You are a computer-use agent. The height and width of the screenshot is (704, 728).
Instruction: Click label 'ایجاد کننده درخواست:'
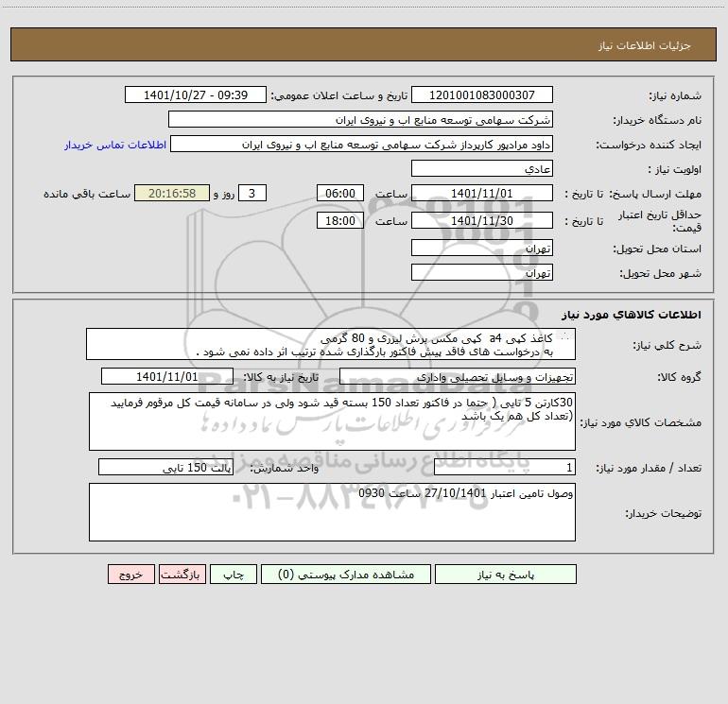pyautogui.click(x=649, y=145)
